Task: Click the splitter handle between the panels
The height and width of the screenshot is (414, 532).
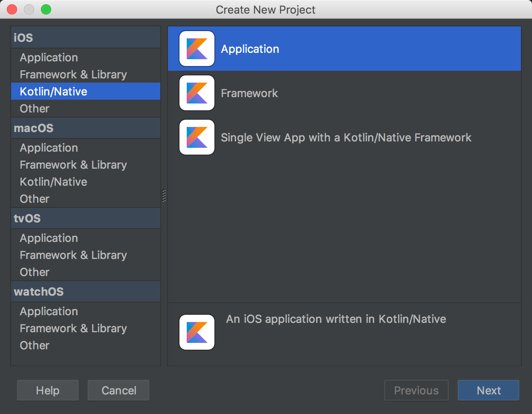Action: pos(164,196)
